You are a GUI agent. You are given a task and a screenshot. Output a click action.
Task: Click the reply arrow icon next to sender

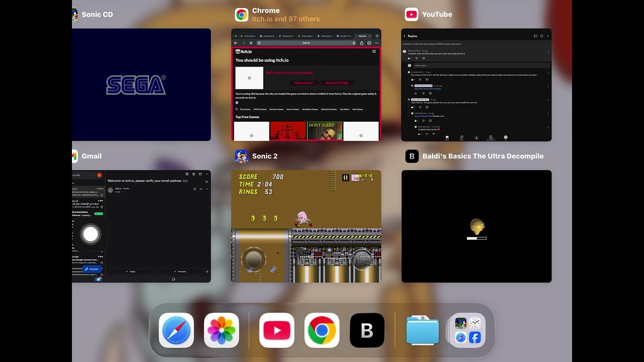[x=201, y=189]
